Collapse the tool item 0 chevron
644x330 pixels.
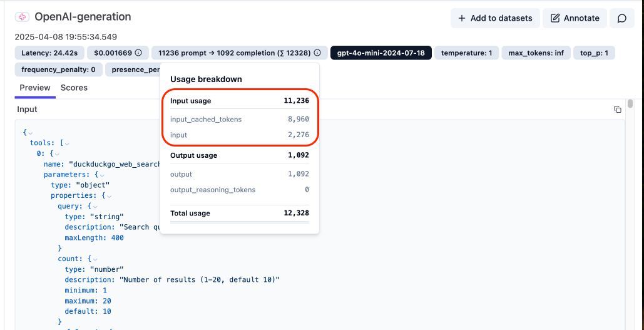57,153
